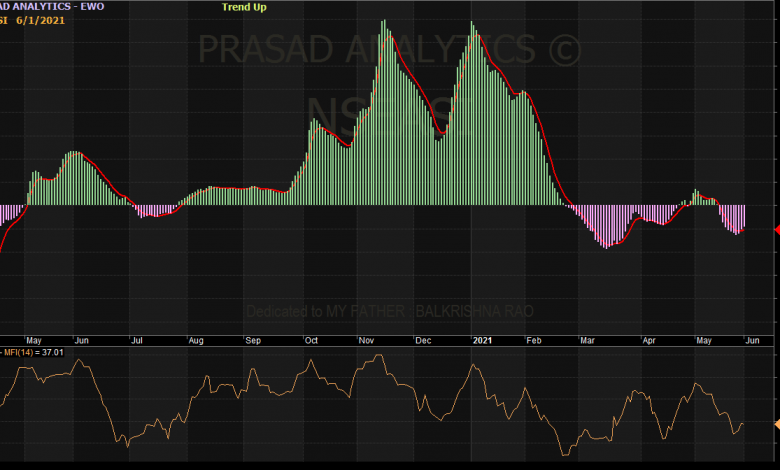Click the Aug marker on time axis
Screen dimensions: 780x470
[x=196, y=341]
